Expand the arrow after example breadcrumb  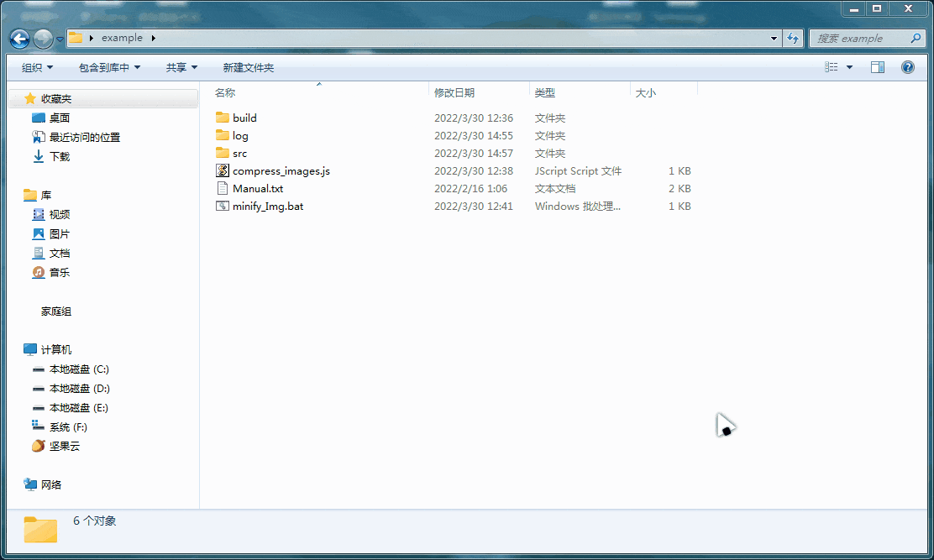click(x=153, y=38)
